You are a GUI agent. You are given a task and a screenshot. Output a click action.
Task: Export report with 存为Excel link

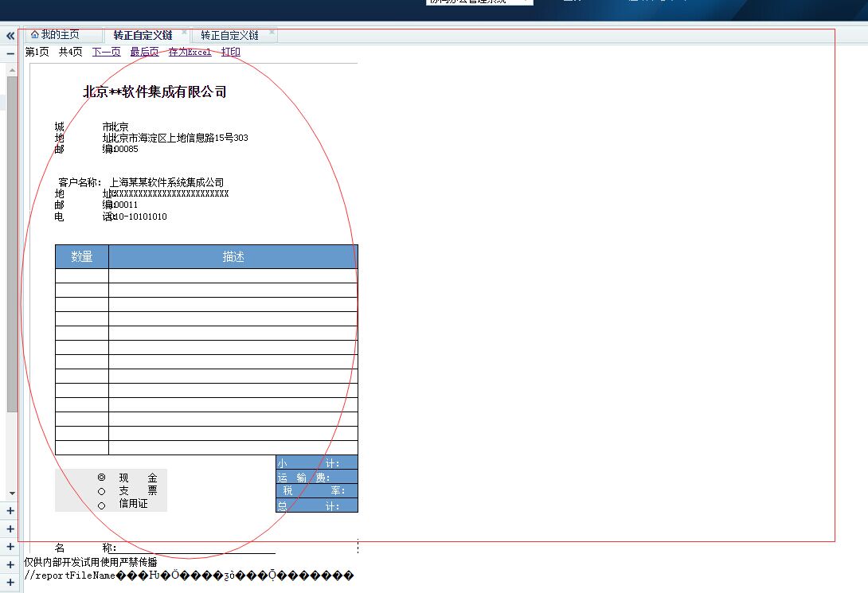click(190, 52)
